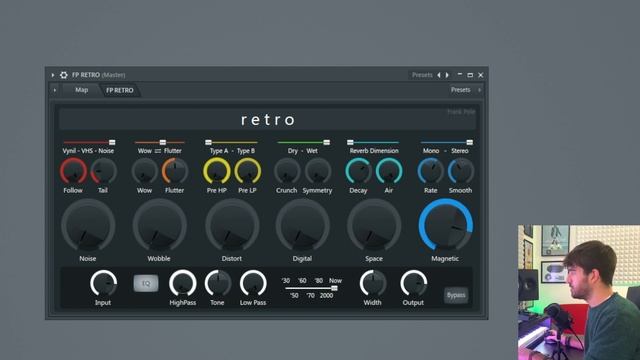Click the Smooth knob
The width and height of the screenshot is (640, 360).
pyautogui.click(x=461, y=171)
